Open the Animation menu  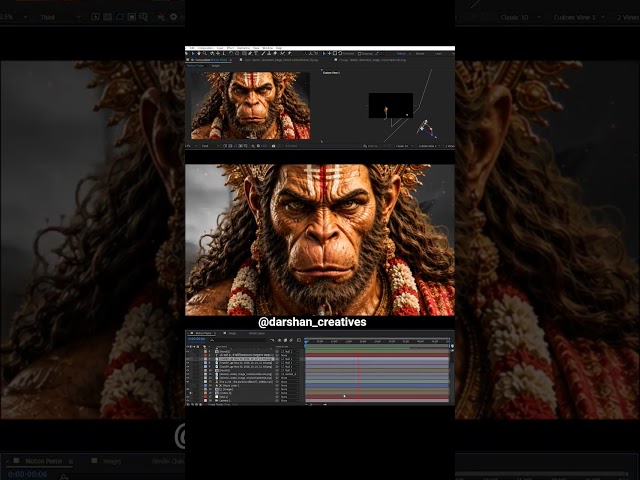243,48
